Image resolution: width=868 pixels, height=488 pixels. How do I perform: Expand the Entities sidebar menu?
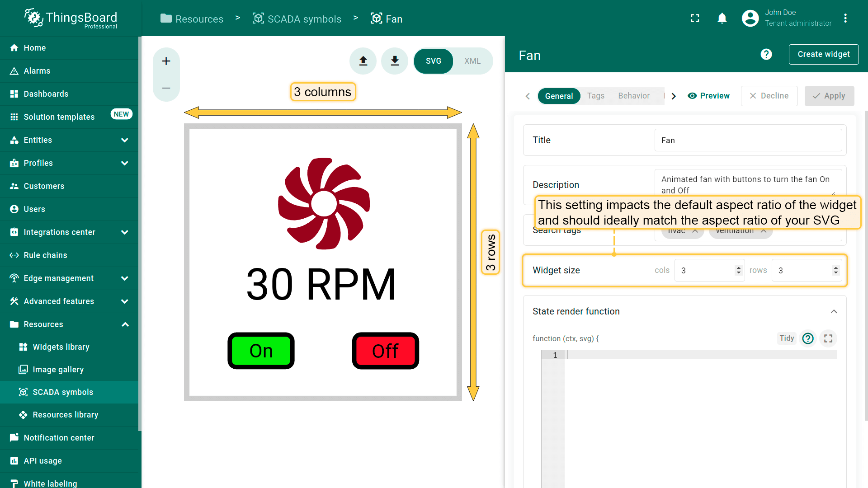(124, 140)
